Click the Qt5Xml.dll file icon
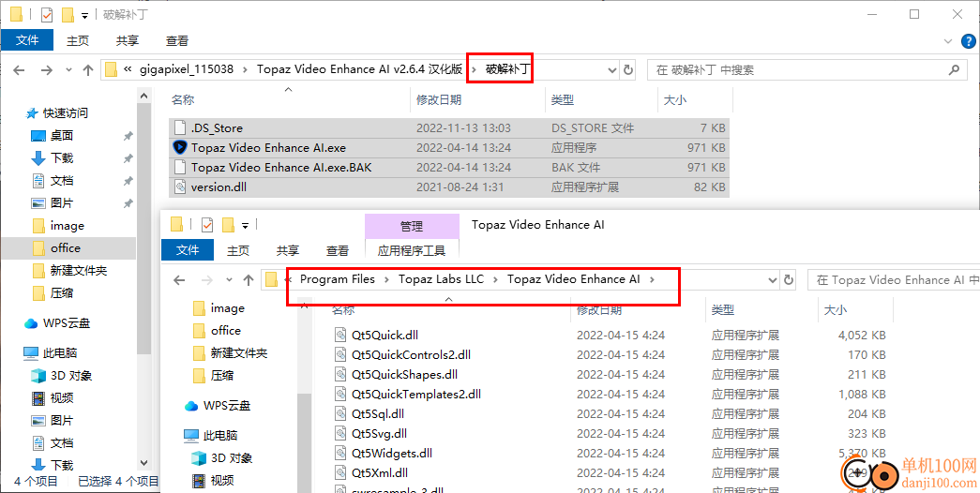The width and height of the screenshot is (980, 493). pyautogui.click(x=340, y=473)
